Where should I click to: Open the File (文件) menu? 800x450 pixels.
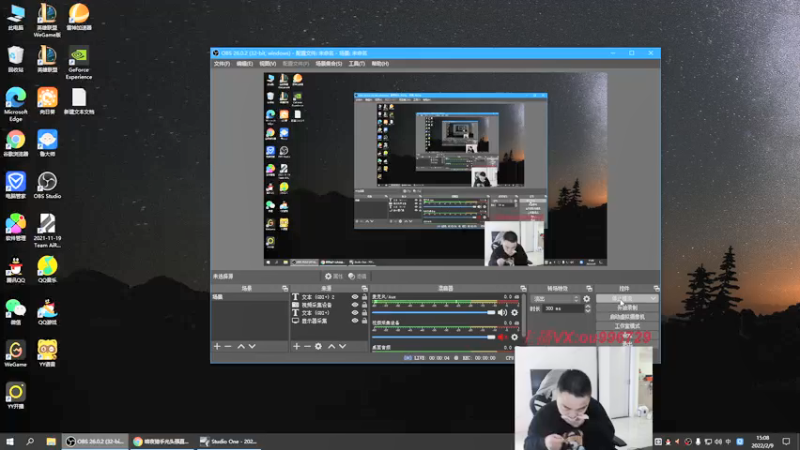pyautogui.click(x=221, y=64)
